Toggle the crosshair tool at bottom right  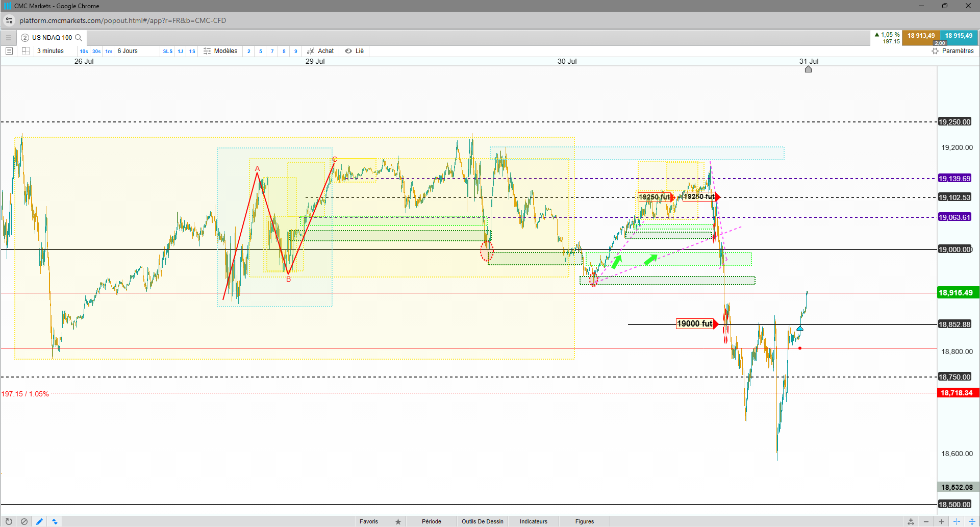click(x=957, y=521)
